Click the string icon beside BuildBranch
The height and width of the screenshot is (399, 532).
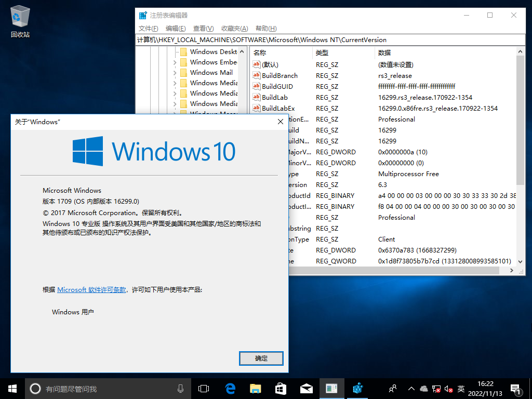[x=257, y=75]
